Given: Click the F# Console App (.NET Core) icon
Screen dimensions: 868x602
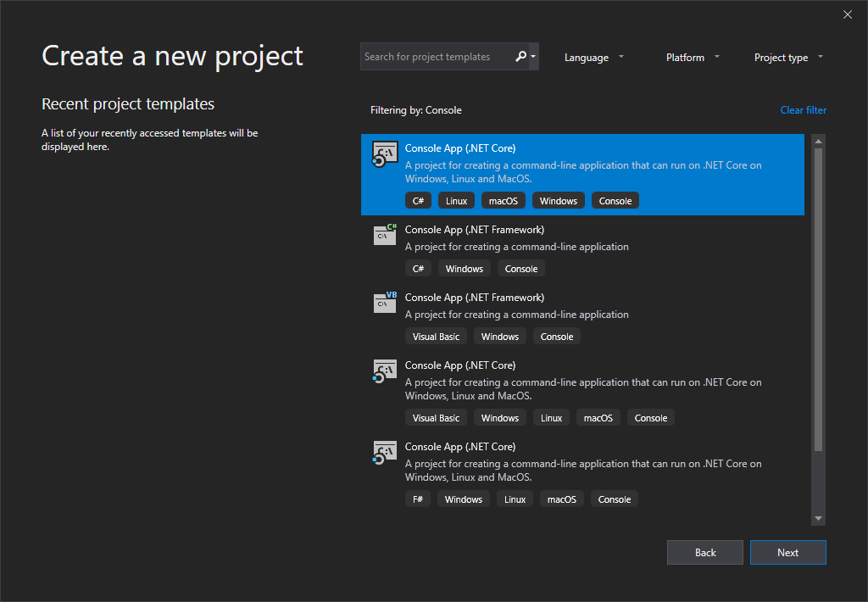Looking at the screenshot, I should 384,452.
